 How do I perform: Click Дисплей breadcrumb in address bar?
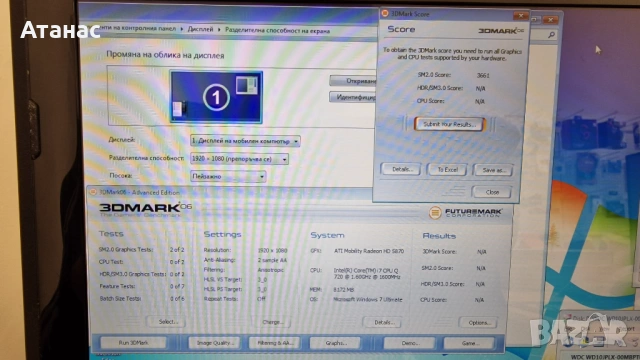click(x=200, y=29)
